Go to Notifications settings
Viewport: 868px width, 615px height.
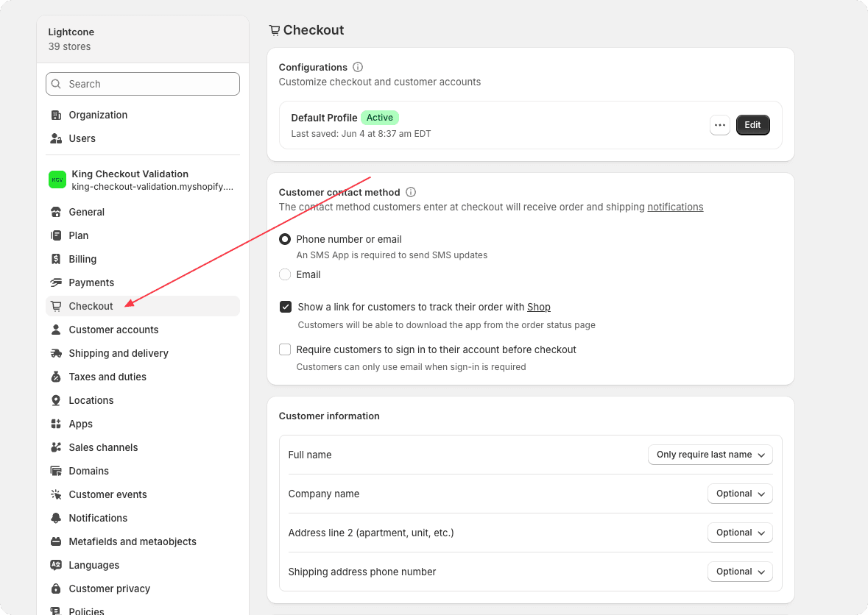[143, 518]
